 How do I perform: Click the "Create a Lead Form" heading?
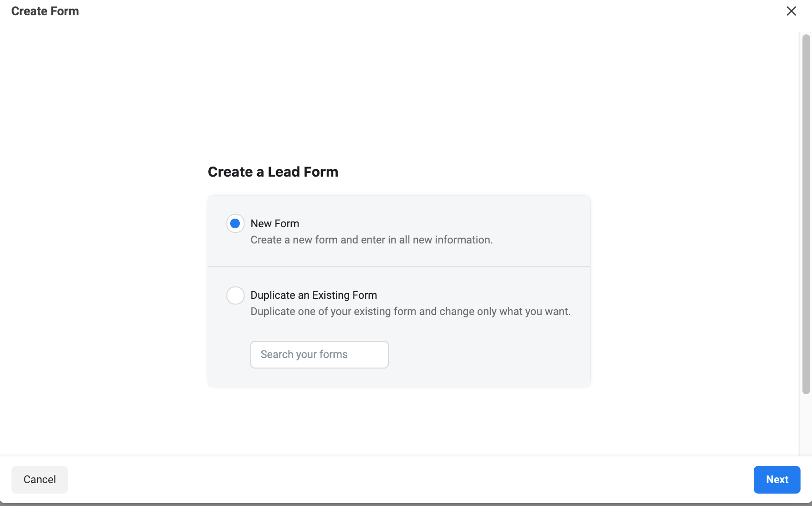[273, 172]
